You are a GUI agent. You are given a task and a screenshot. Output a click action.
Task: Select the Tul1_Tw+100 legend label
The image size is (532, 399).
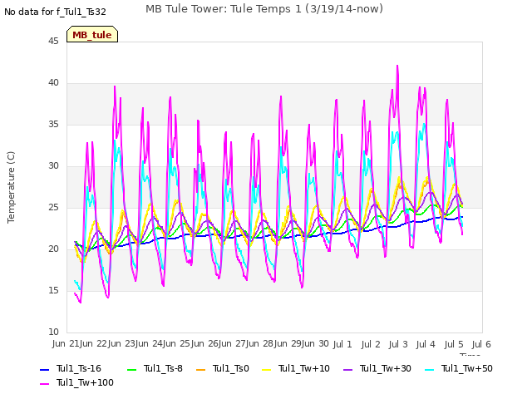(x=85, y=382)
